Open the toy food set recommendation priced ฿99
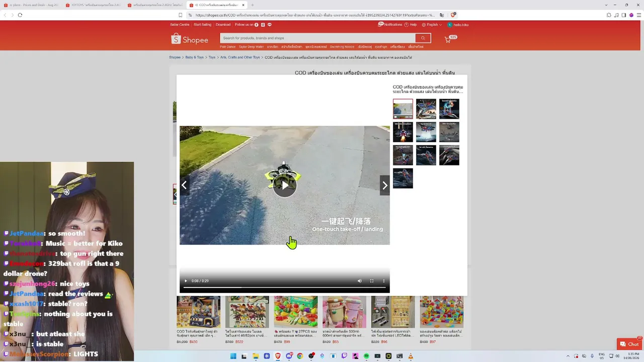Screen dimensions: 644x362 (x=296, y=320)
